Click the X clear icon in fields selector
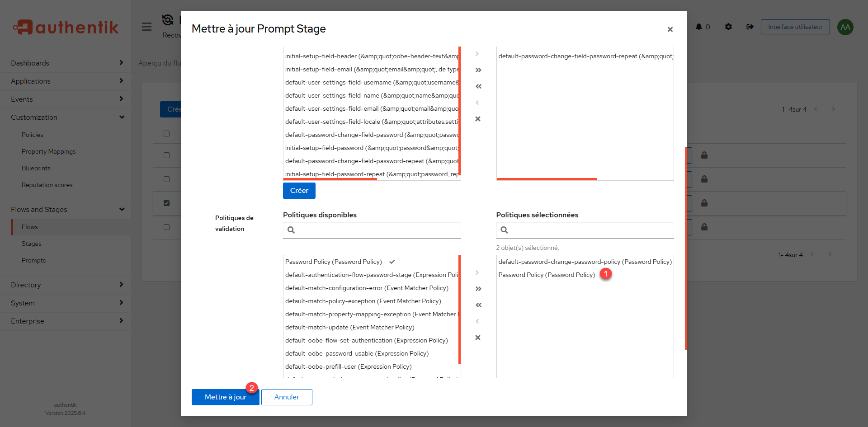 click(x=478, y=119)
